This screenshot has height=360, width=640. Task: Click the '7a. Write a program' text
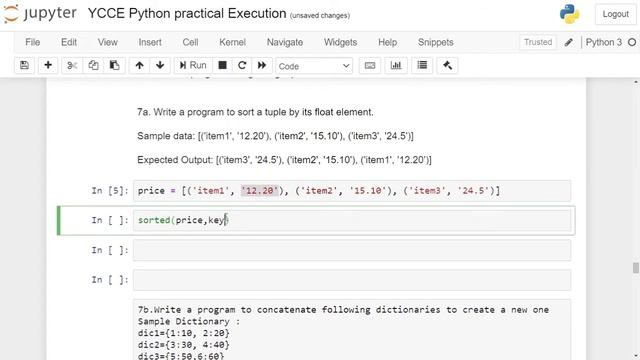pyautogui.click(x=255, y=112)
